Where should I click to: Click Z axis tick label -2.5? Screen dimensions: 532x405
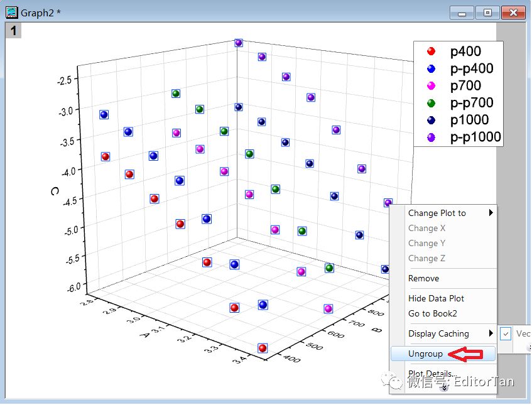click(65, 81)
